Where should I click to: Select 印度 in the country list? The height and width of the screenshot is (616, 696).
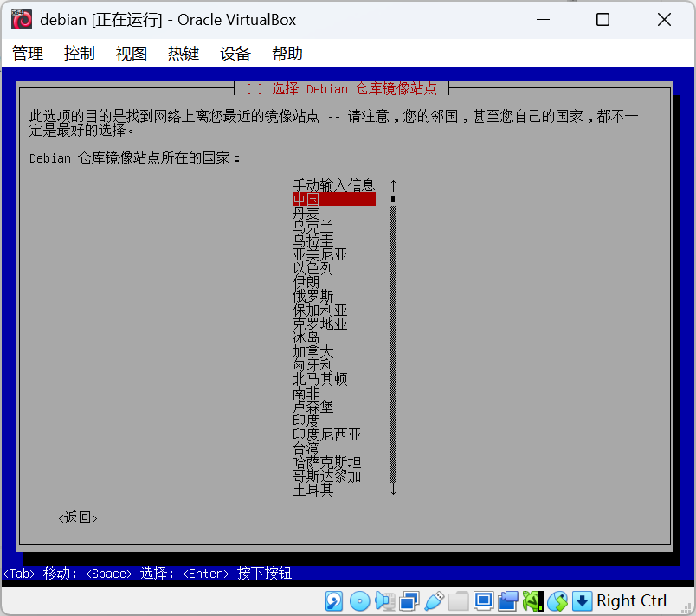tap(306, 420)
